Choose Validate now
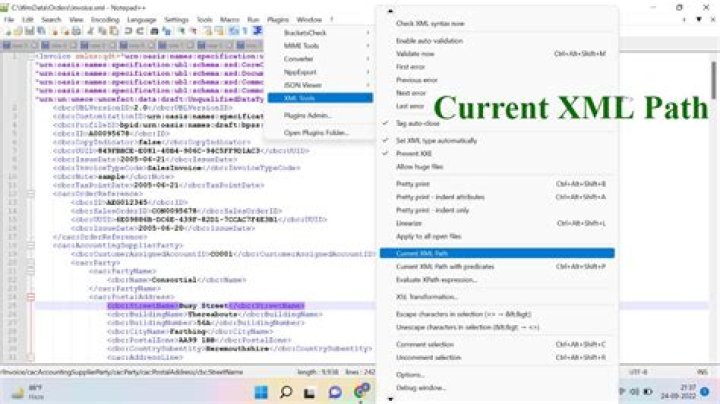Image resolution: width=720 pixels, height=404 pixels. 497,54
